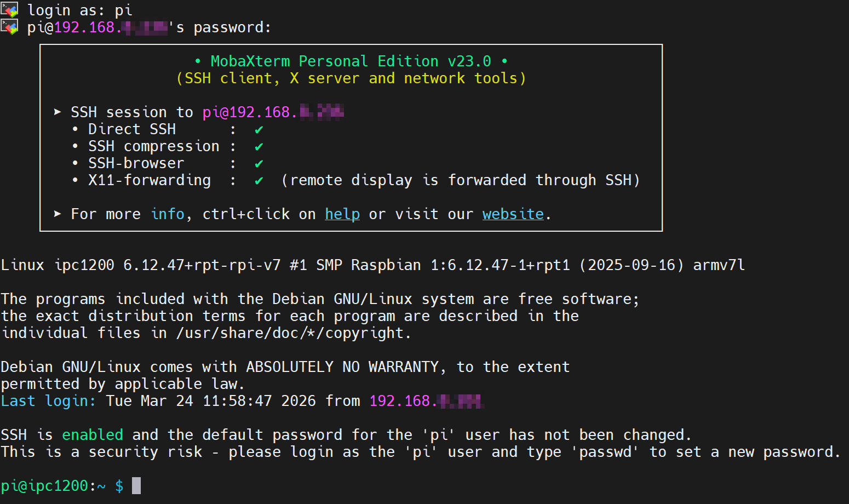
Task: Click the green checkmark for SSH compression
Action: [x=259, y=147]
